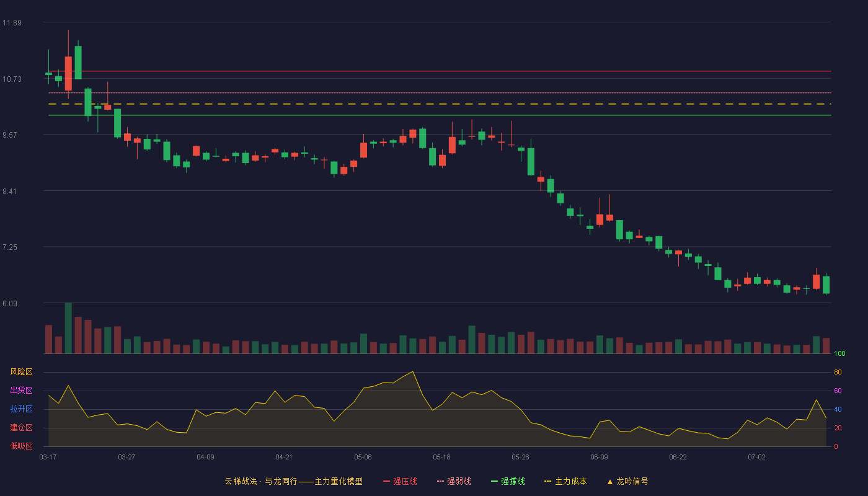This screenshot has width=868, height=496.
Task: Select the 建仓区 zone label
Action: coord(21,428)
